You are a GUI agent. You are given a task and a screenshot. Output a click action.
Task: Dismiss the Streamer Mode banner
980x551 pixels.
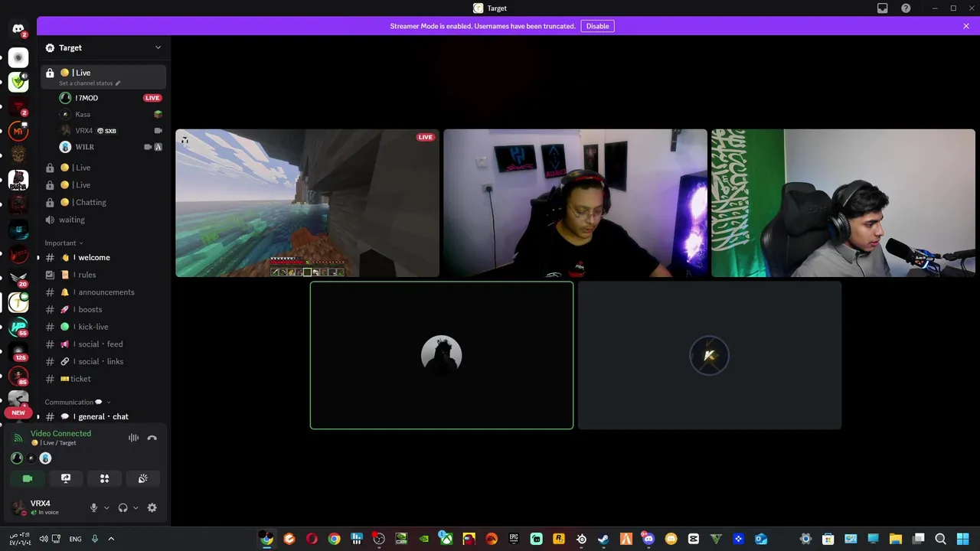click(966, 26)
